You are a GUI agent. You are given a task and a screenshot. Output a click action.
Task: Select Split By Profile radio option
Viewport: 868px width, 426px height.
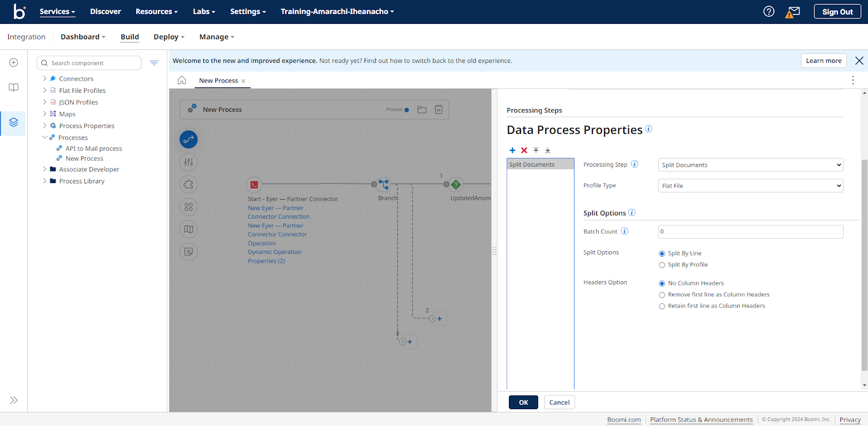(x=662, y=265)
